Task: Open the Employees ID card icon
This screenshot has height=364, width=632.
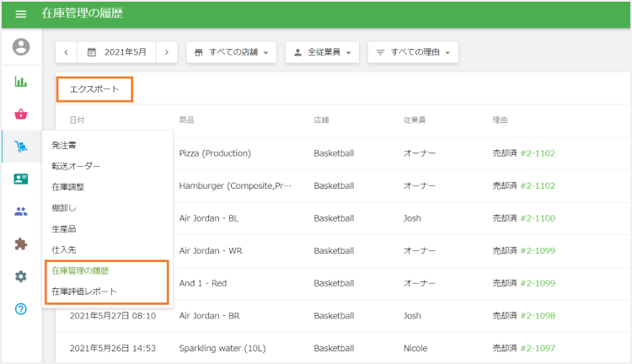Action: click(21, 179)
